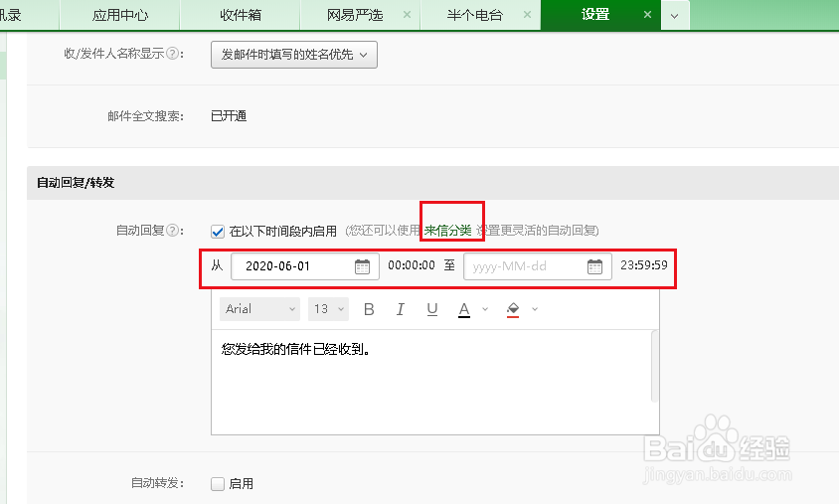This screenshot has width=839, height=504.
Task: Select the 设置 tab
Action: [595, 15]
